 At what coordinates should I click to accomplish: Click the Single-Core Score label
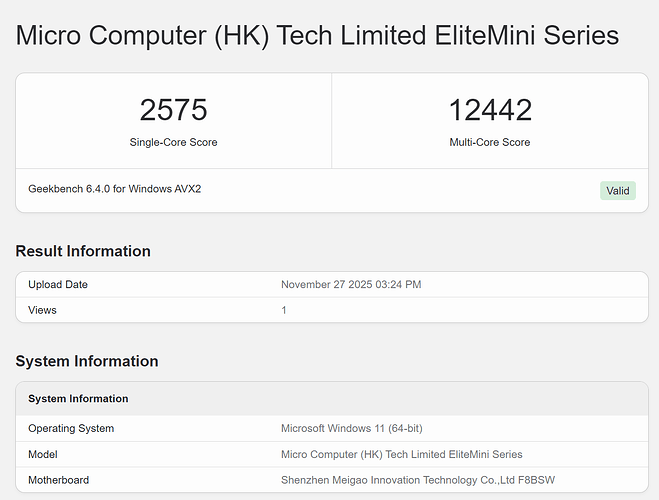click(x=173, y=142)
